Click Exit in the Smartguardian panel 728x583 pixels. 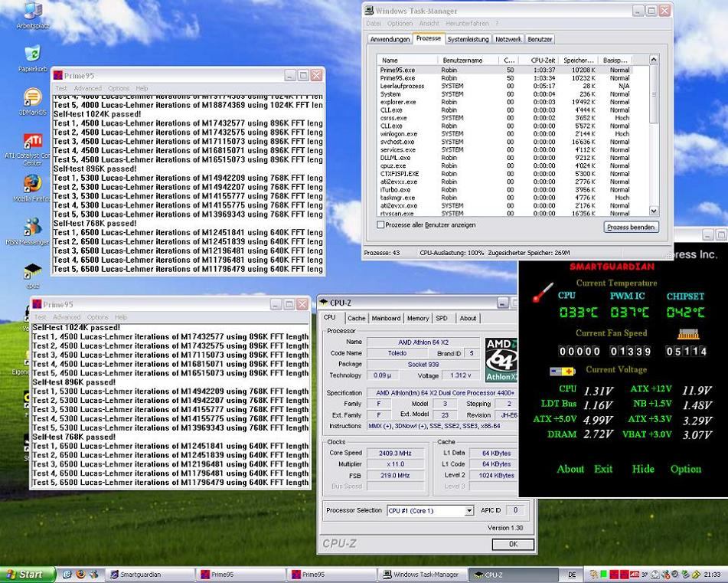(x=603, y=469)
